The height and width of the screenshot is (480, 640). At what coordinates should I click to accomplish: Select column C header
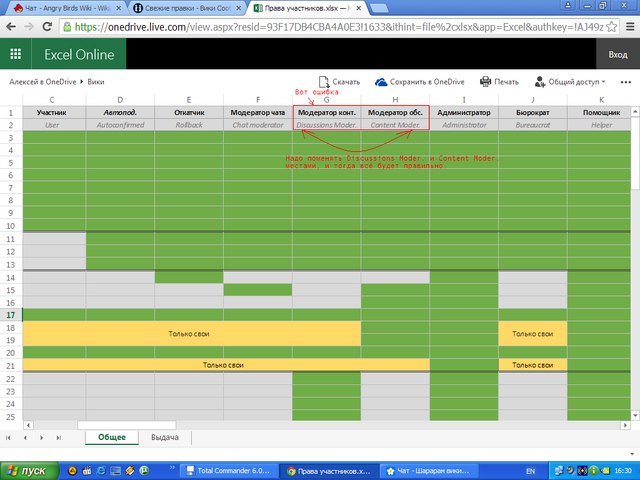coord(52,100)
